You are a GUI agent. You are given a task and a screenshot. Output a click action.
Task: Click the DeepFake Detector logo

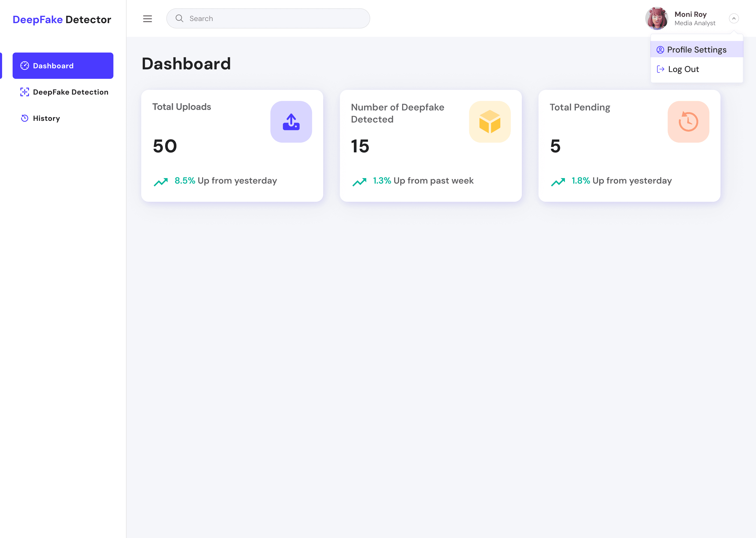[x=62, y=19]
